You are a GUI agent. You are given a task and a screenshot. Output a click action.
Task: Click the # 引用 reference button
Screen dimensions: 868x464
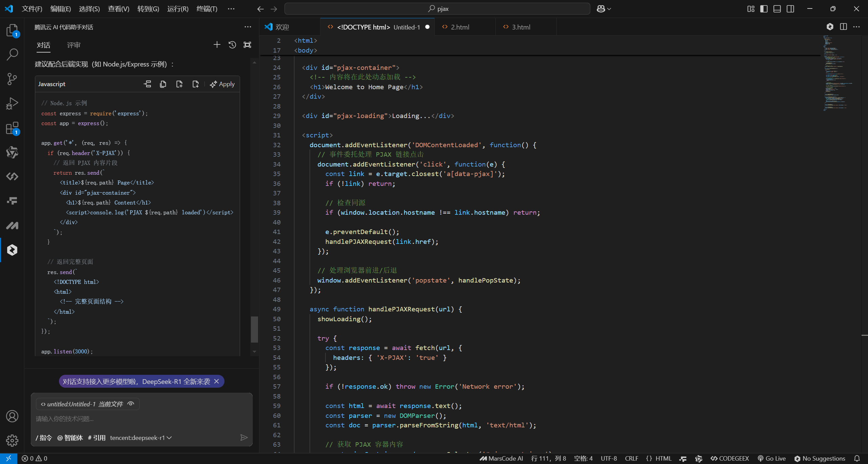click(97, 438)
